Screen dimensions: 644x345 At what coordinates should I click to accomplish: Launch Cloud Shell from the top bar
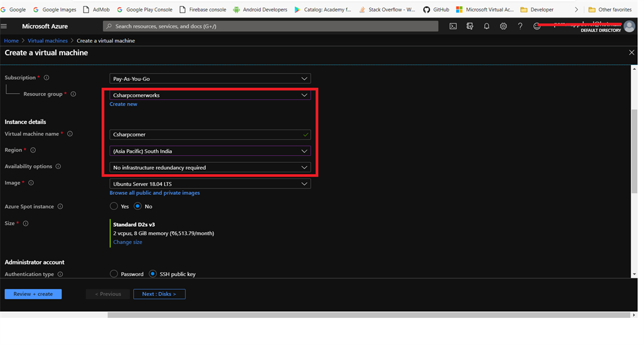tap(453, 26)
